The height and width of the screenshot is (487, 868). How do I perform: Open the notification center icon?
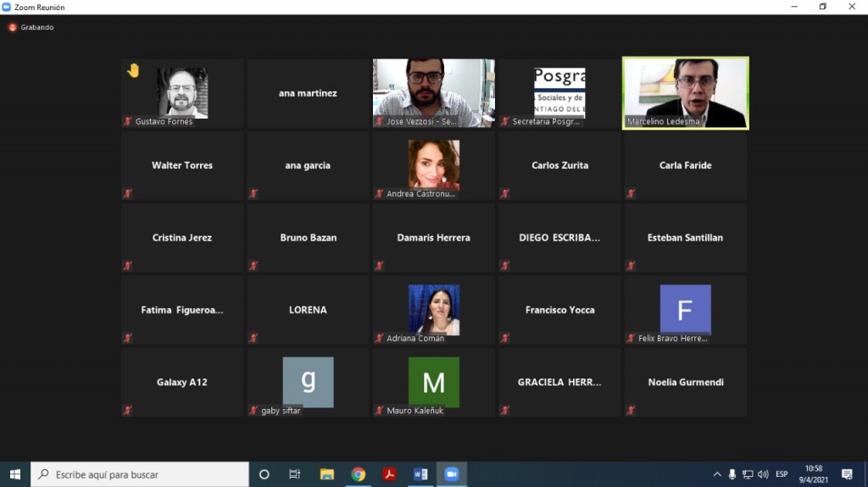847,474
